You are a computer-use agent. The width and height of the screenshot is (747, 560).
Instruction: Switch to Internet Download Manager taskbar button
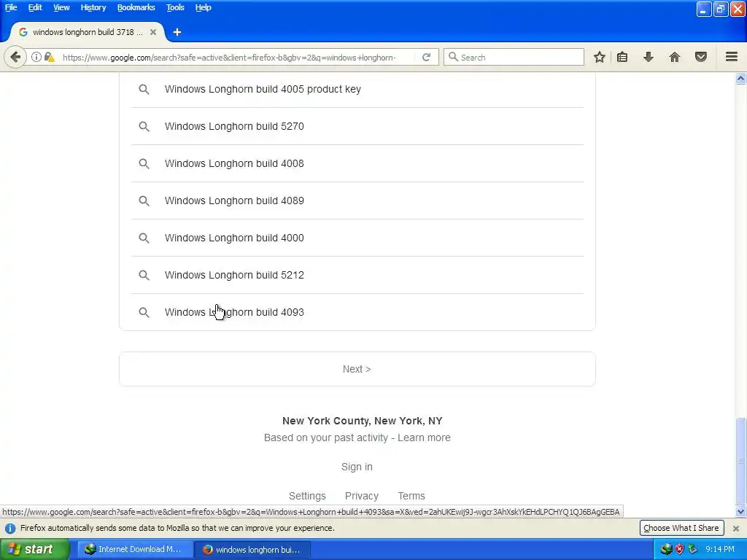(x=134, y=550)
